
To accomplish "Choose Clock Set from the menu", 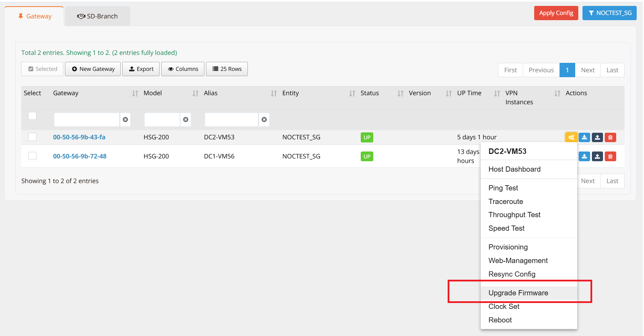I will tap(529, 306).
